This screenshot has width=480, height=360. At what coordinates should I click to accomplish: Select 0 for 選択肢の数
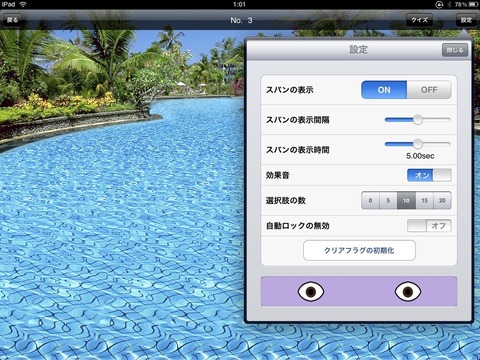click(x=370, y=200)
